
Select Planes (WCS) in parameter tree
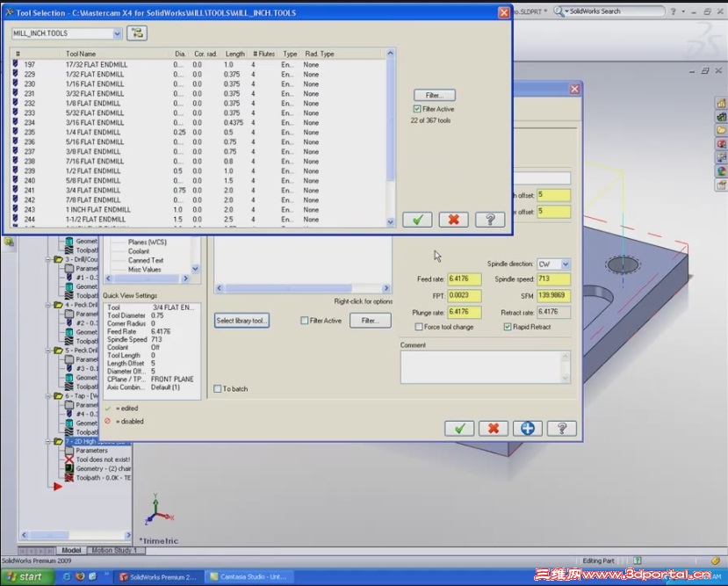pos(148,242)
